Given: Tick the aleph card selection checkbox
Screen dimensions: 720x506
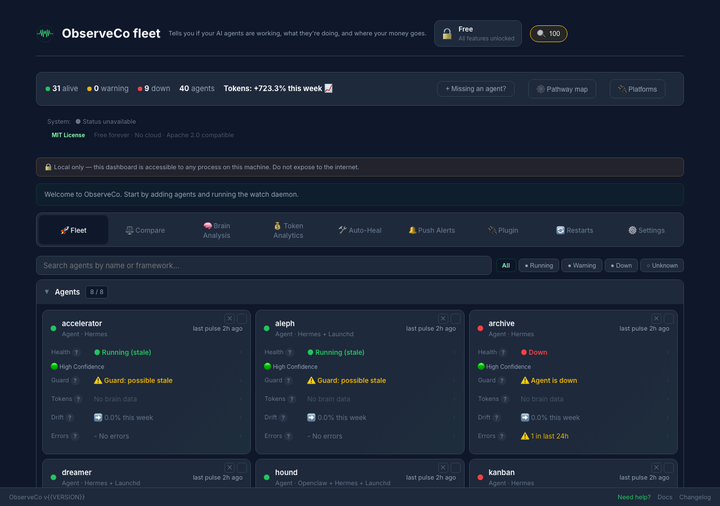Looking at the screenshot, I should point(456,318).
